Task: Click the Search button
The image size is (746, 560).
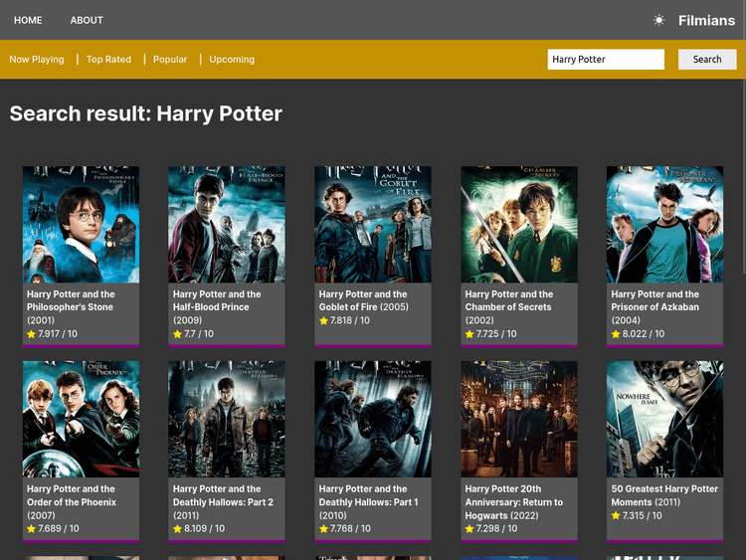Action: [x=707, y=60]
